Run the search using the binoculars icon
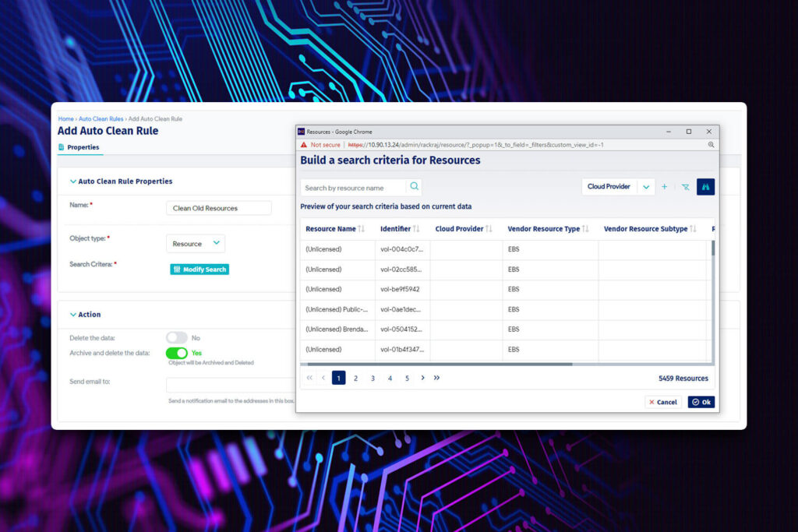The height and width of the screenshot is (532, 798). tap(705, 187)
